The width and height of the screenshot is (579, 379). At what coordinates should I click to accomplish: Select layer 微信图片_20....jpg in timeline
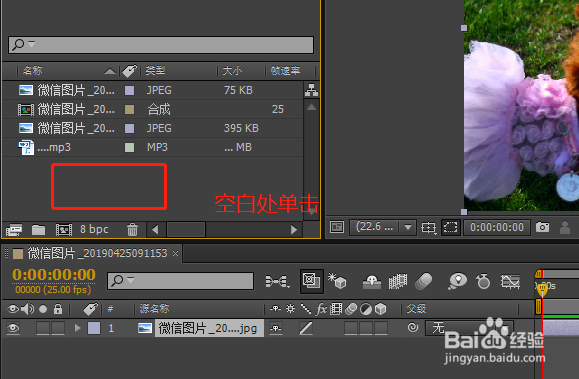point(209,328)
